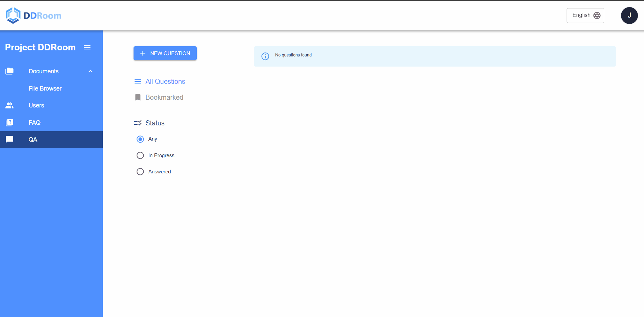Select the In Progress radio button
The image size is (644, 317).
(140, 155)
